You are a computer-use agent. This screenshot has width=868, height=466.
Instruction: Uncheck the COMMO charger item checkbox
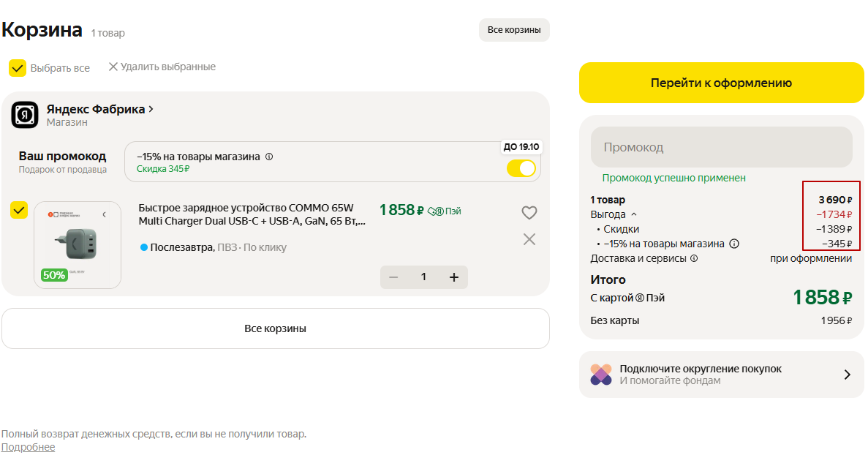[19, 211]
